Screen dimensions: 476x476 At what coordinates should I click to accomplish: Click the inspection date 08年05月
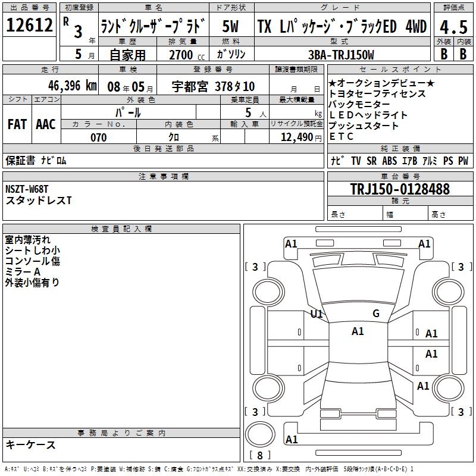click(x=130, y=87)
